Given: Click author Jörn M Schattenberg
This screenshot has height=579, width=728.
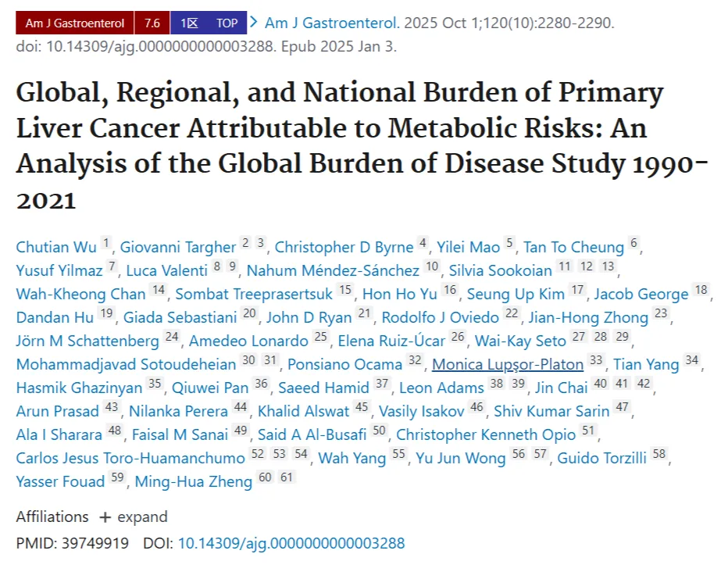Looking at the screenshot, I should [87, 341].
